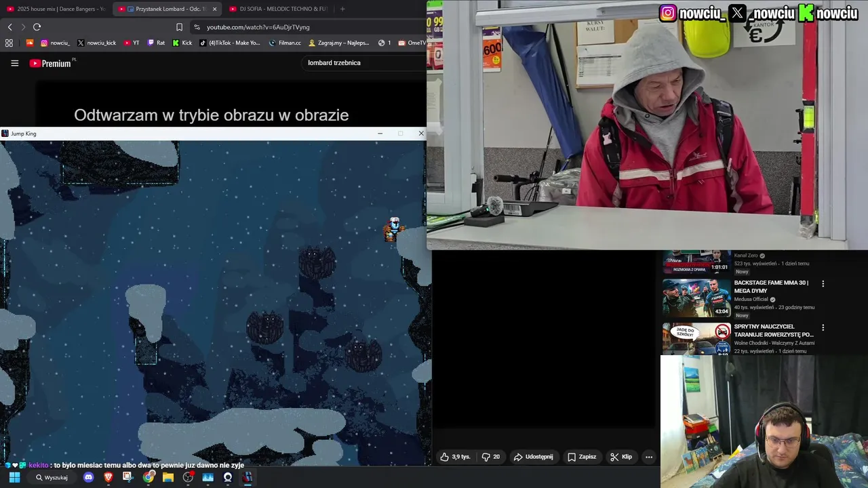The width and height of the screenshot is (868, 488).
Task: Open the Kick bookmark
Action: 182,43
